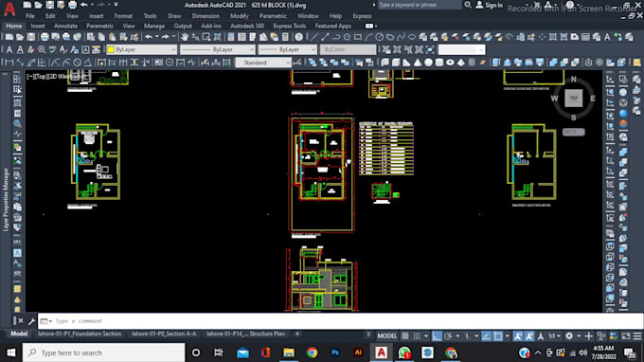Toggle Clean Screen in the status bar
Viewport: 644px width, 362px height.
[x=625, y=336]
